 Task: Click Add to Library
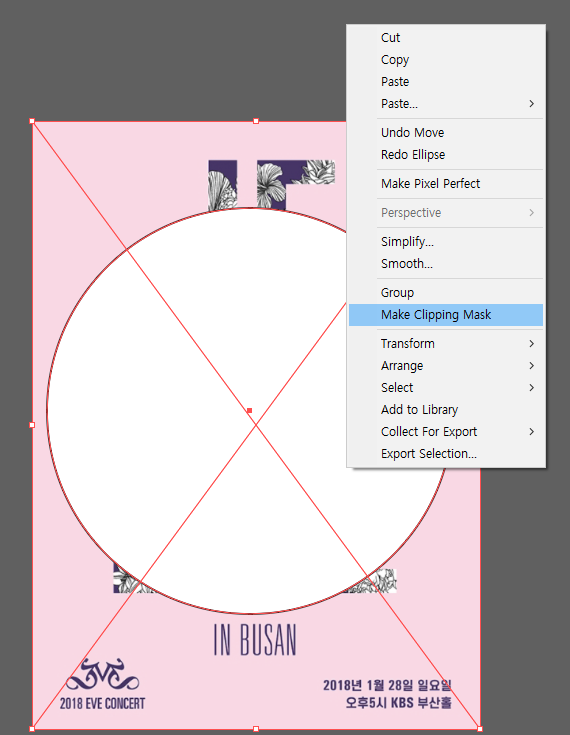[x=446, y=410]
